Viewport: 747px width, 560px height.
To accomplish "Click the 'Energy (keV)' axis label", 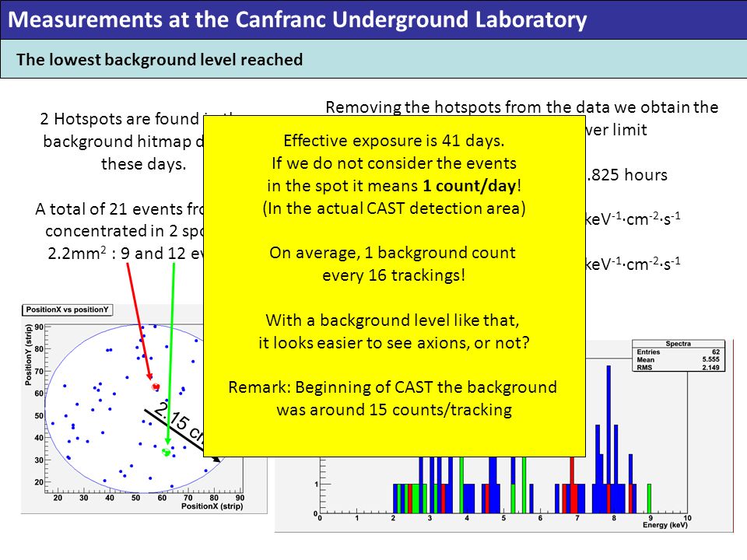I will coord(665,525).
